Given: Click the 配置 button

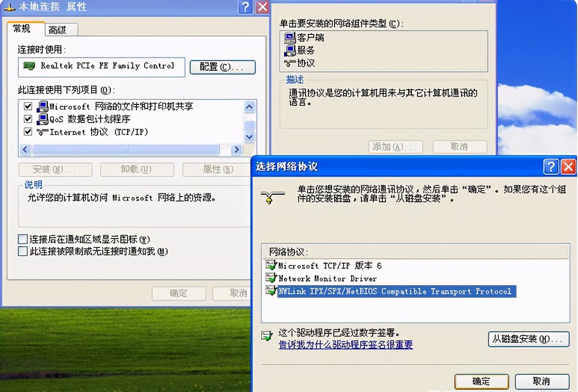Looking at the screenshot, I should click(222, 67).
